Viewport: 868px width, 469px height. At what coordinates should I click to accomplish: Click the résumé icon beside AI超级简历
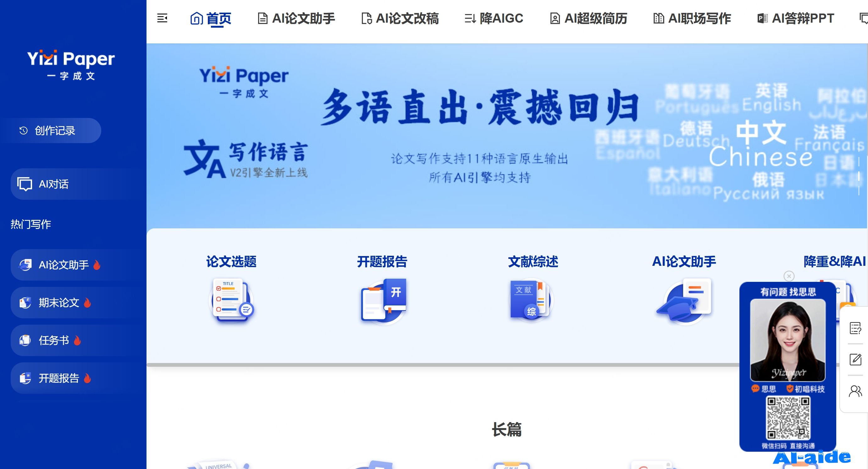(x=555, y=19)
